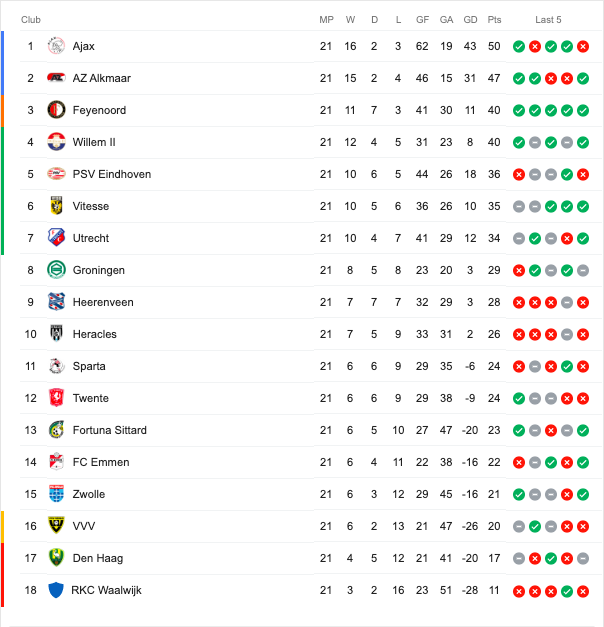604x627 pixels.
Task: Click the AZ Alkmaar logo
Action: pyautogui.click(x=56, y=78)
